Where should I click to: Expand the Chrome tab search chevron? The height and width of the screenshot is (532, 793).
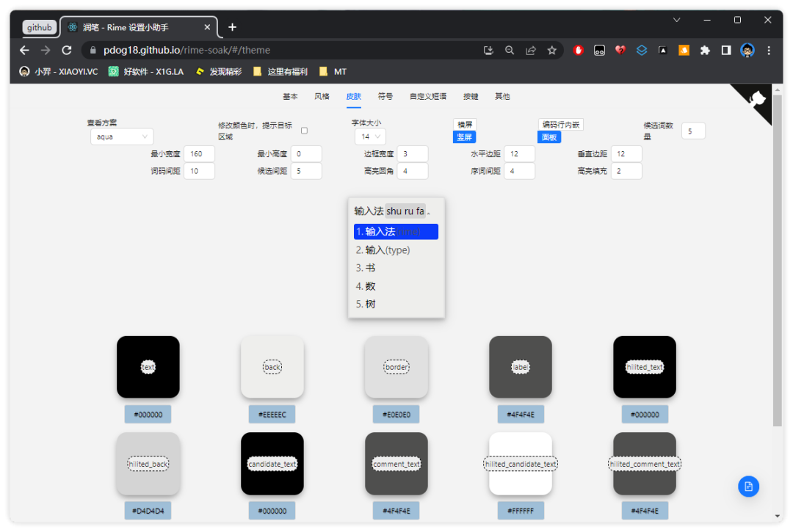point(677,20)
